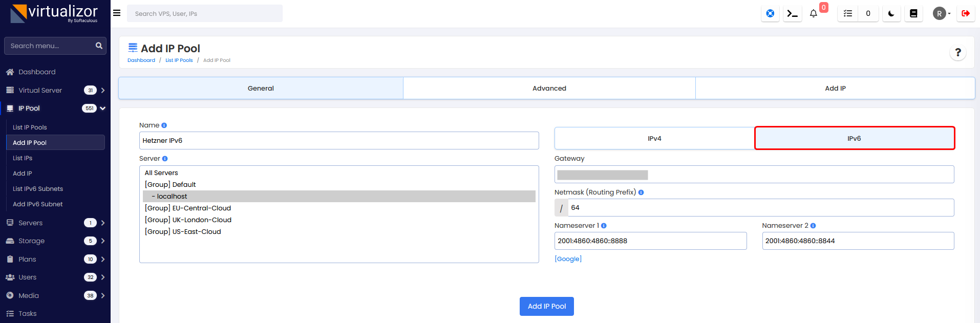Image resolution: width=980 pixels, height=323 pixels.
Task: Select EU-Central-Cloud group in server list
Action: pyautogui.click(x=188, y=208)
